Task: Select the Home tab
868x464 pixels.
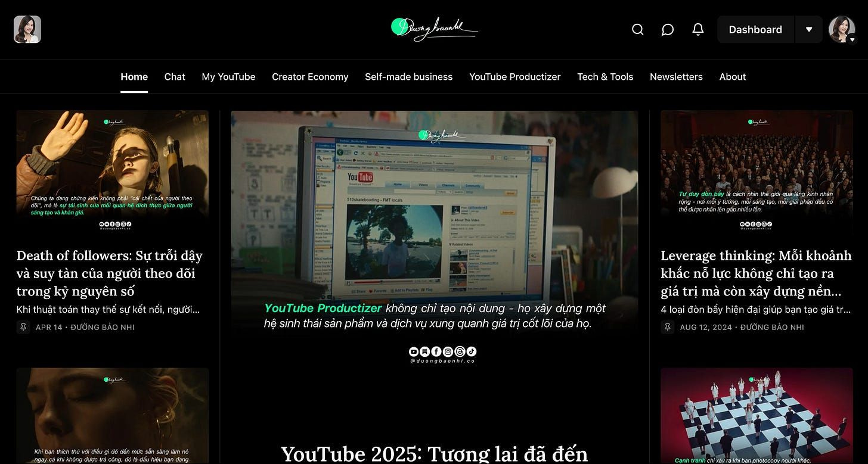Action: click(x=134, y=77)
